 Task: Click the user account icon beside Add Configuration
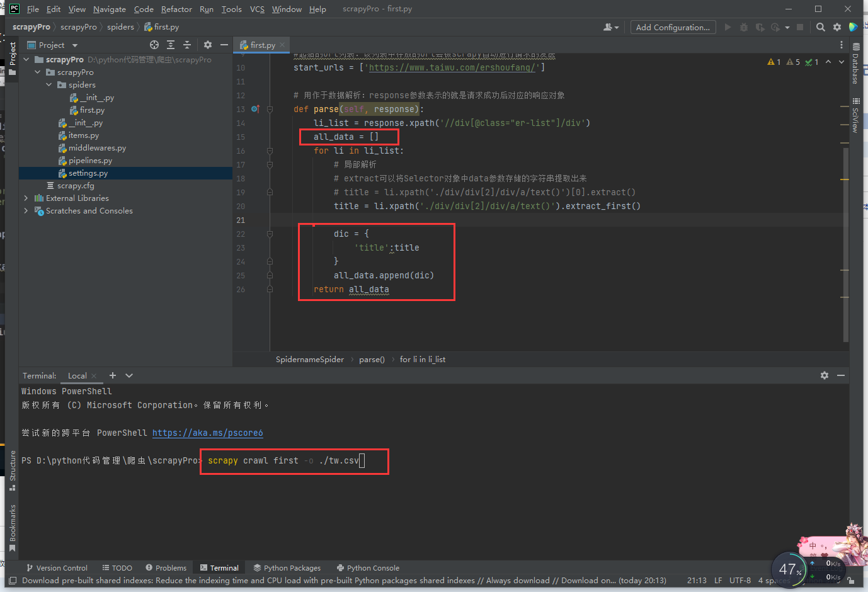click(610, 27)
